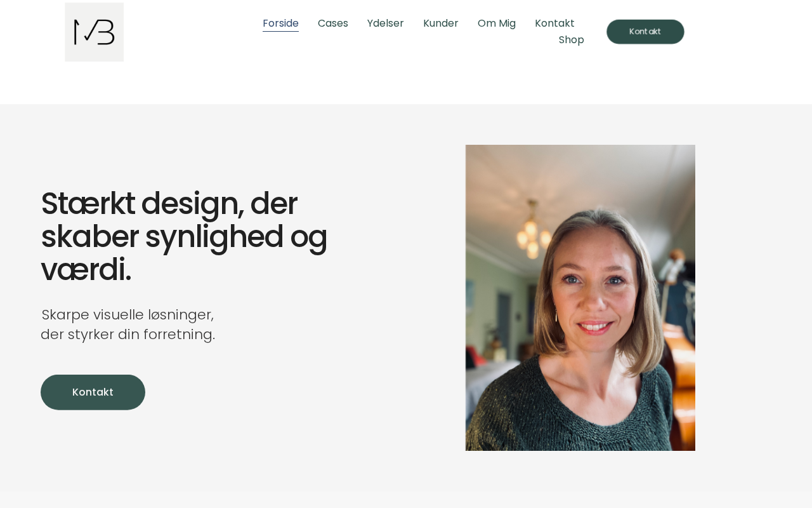Image resolution: width=812 pixels, height=508 pixels.
Task: Click the text 'der styrker din forretning.'
Action: [128, 334]
